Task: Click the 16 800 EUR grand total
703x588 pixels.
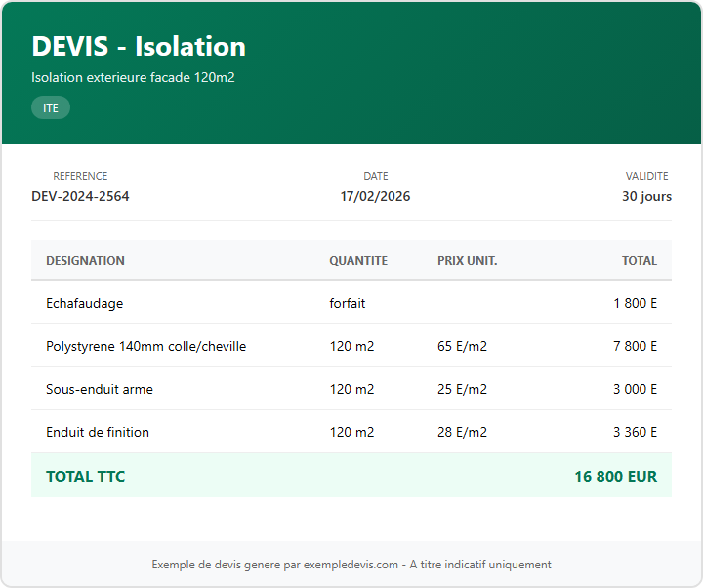Action: (x=615, y=477)
